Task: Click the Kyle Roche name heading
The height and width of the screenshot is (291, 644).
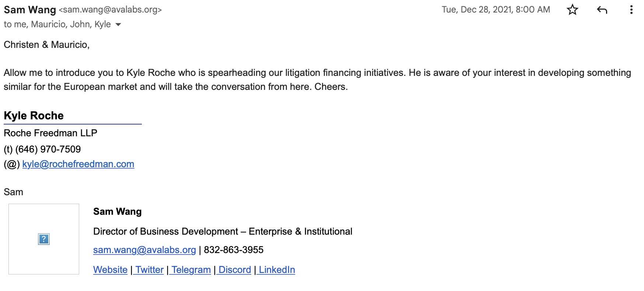Action: point(34,116)
